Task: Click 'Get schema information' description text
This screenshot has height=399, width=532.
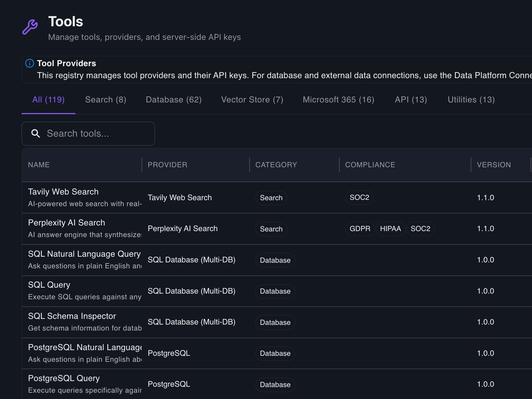Action: (85, 328)
